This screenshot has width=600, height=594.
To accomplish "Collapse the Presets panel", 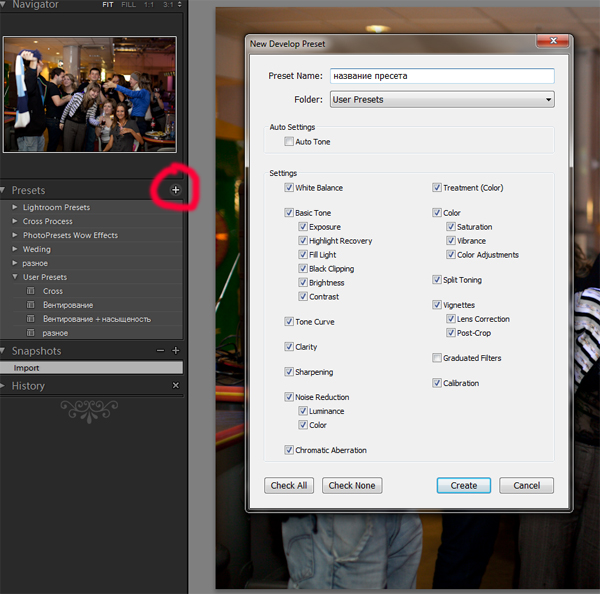I will pos(3,190).
